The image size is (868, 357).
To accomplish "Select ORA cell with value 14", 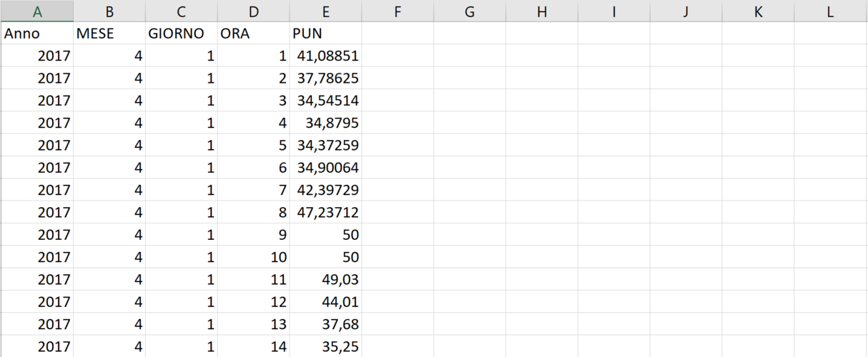I will [x=254, y=346].
